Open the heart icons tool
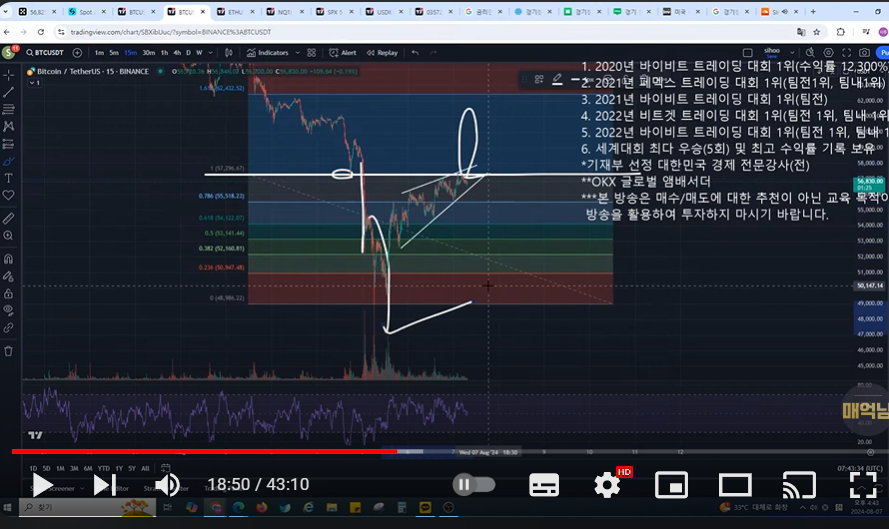 point(9,195)
